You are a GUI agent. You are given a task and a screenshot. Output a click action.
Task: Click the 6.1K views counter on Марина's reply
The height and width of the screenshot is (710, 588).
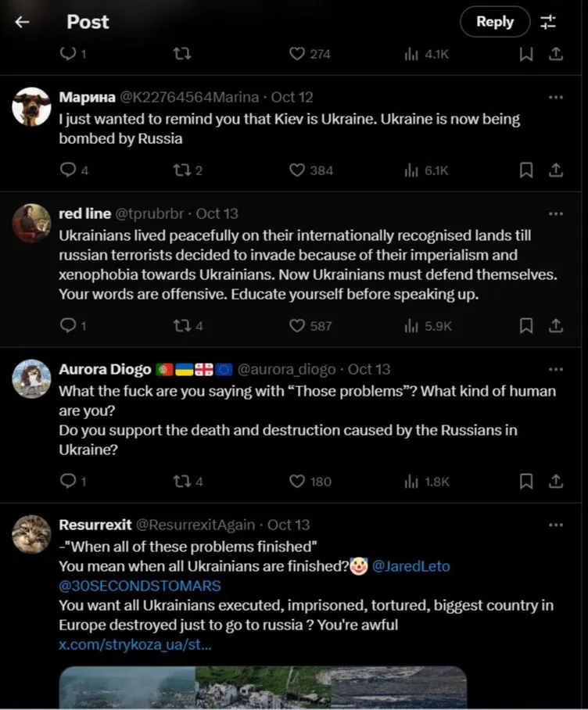427,170
